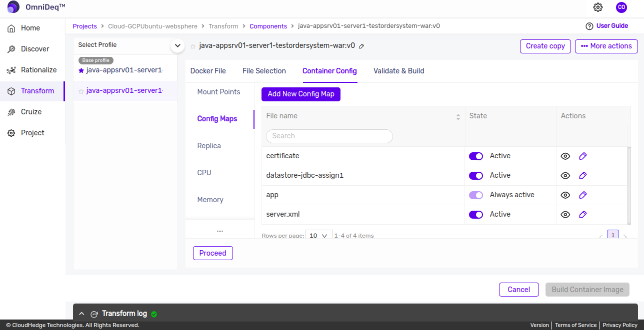View the certificate config map
This screenshot has width=644, height=330.
click(565, 156)
